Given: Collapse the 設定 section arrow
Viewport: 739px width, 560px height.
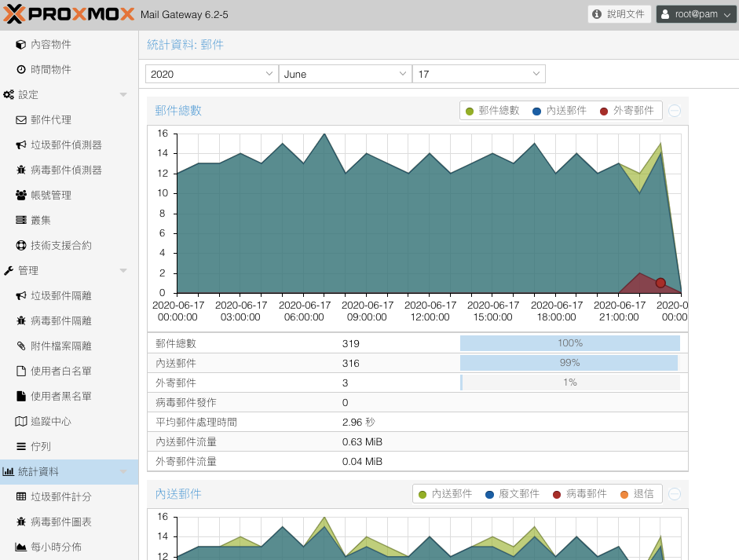Looking at the screenshot, I should (x=123, y=95).
